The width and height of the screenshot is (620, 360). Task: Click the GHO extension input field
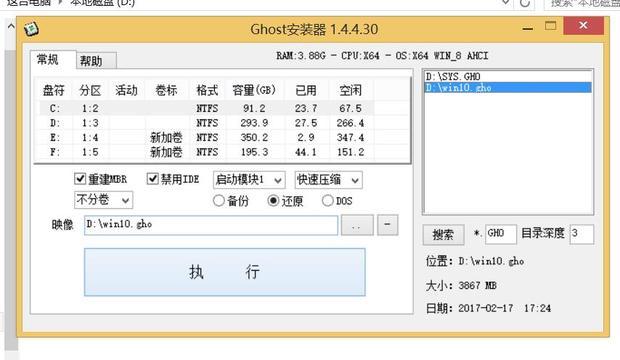tap(501, 234)
